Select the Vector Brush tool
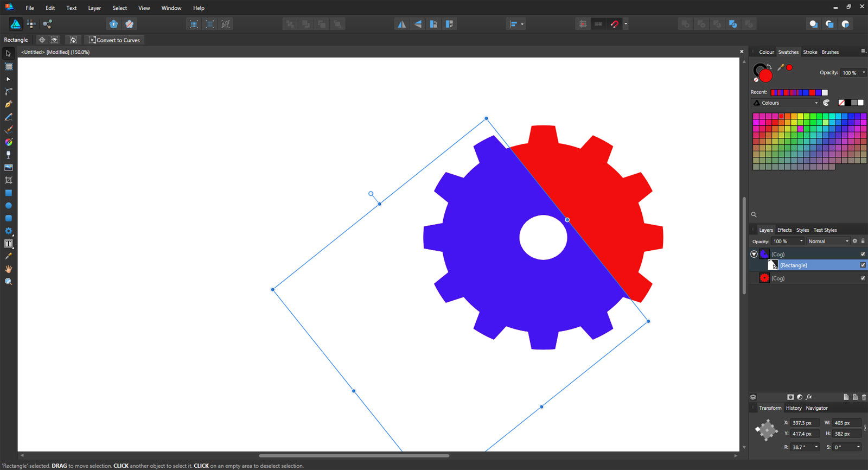 [x=8, y=130]
